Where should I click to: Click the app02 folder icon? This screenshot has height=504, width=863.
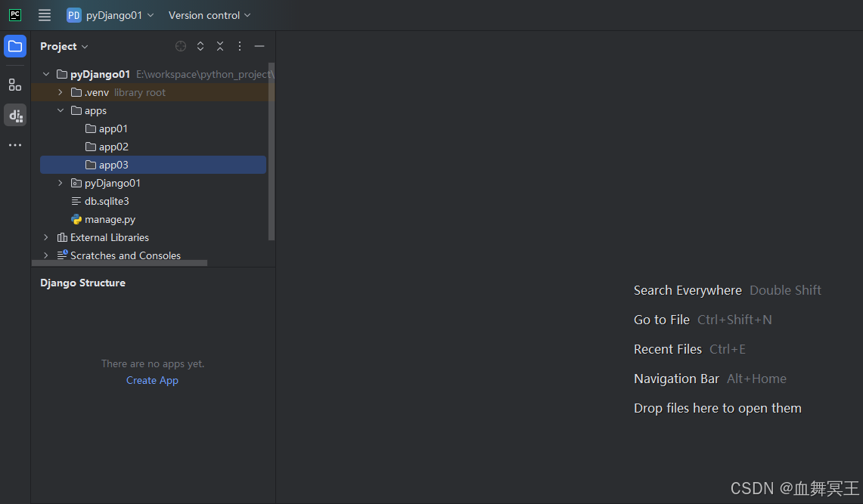click(x=91, y=147)
